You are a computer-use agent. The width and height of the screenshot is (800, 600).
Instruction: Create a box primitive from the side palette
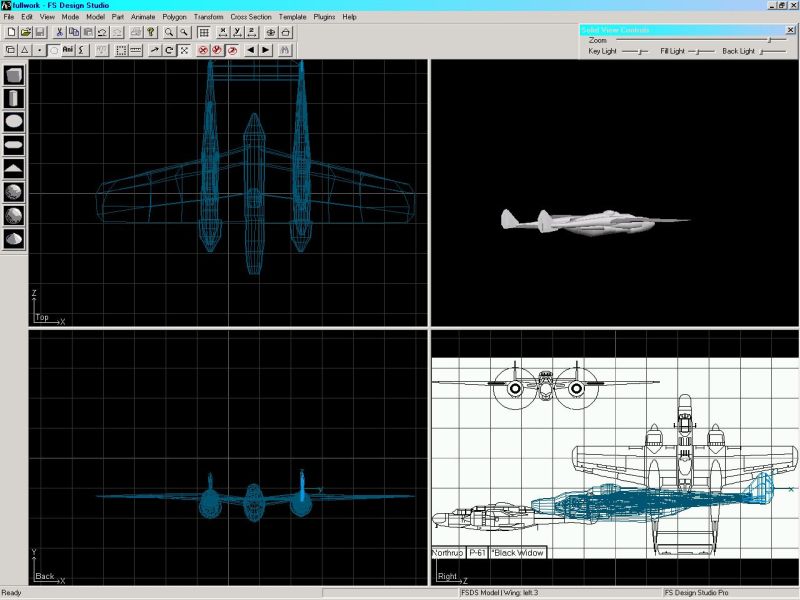14,75
